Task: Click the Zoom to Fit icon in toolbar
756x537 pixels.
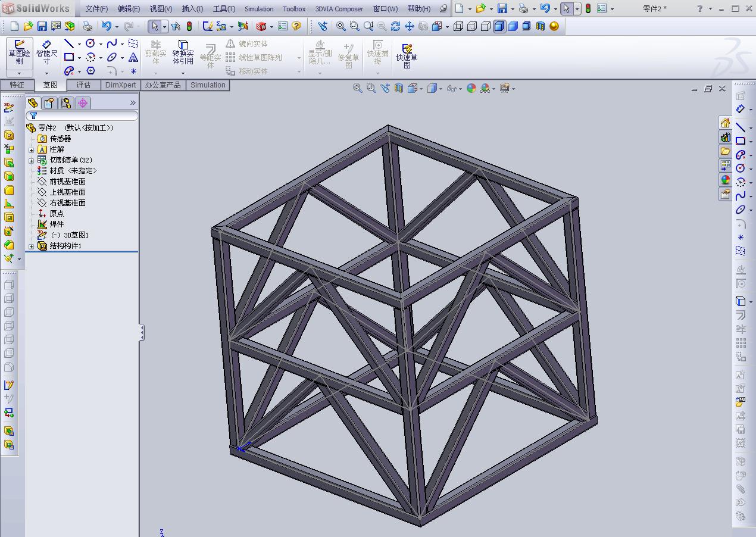Action: (x=340, y=26)
